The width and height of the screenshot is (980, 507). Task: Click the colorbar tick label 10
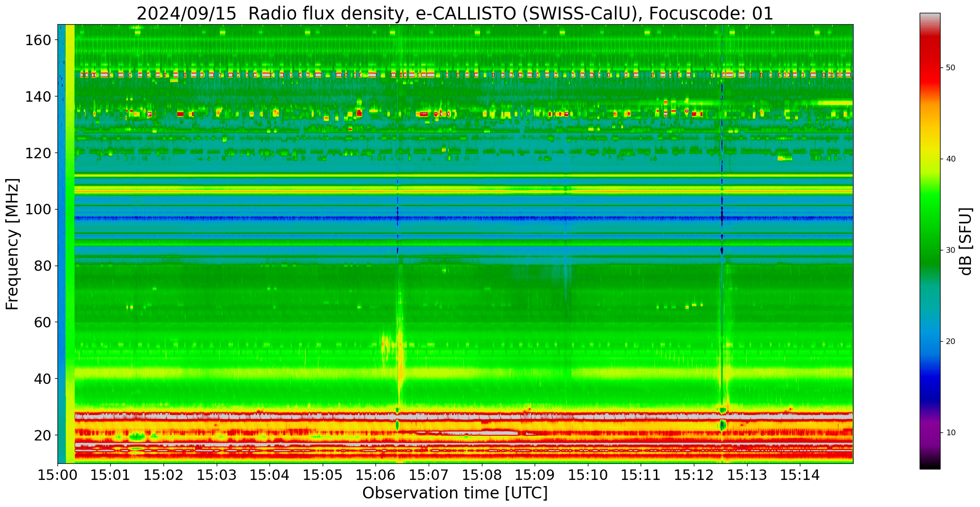(x=951, y=433)
